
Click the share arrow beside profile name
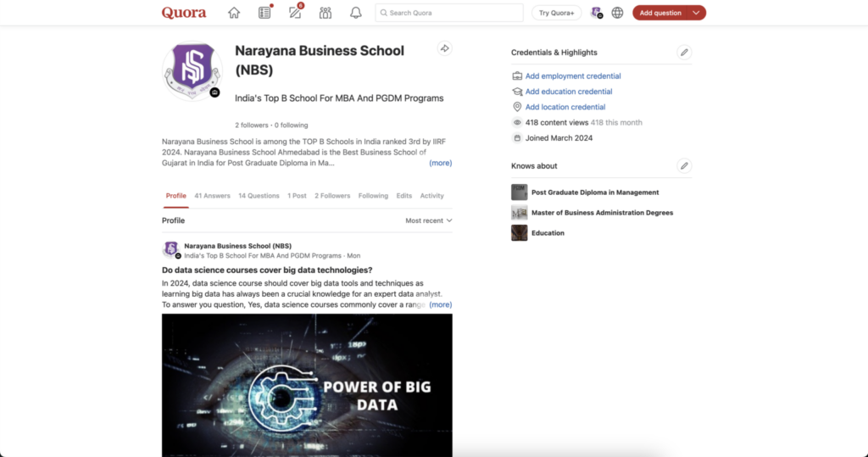point(444,48)
